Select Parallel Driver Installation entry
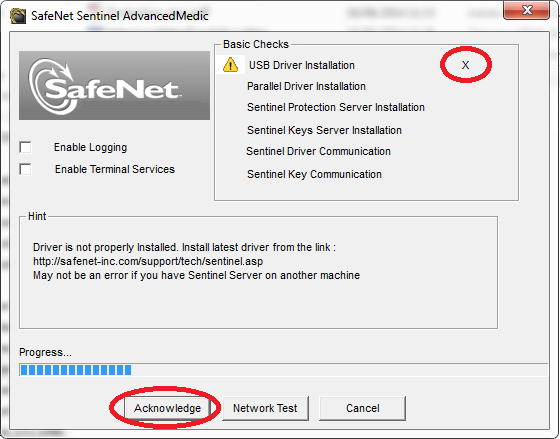 [x=306, y=86]
